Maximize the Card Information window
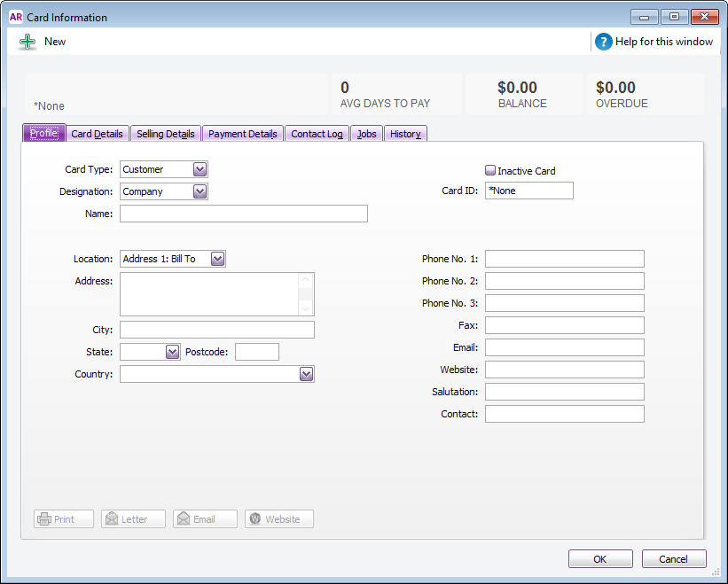Screen dimensions: 728x584 point(674,17)
